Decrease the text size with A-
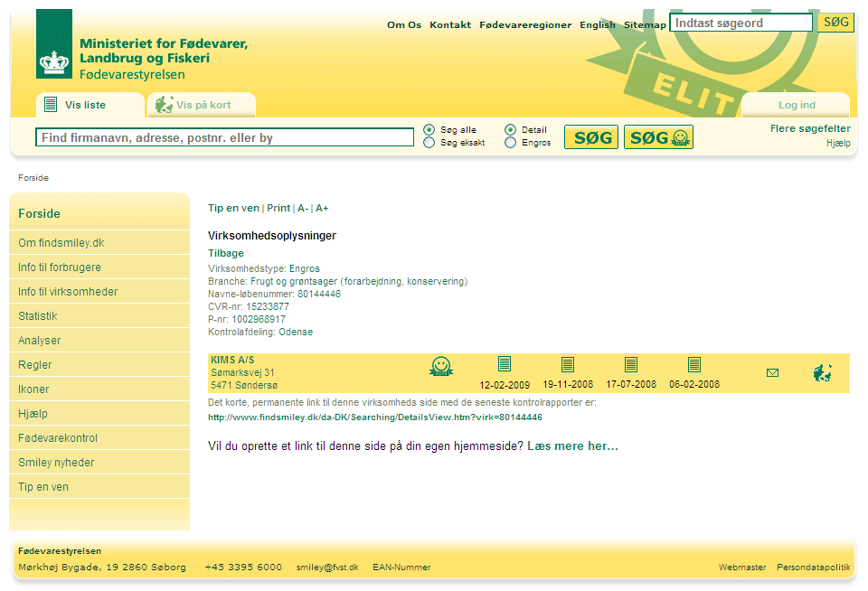868x591 pixels. 303,208
